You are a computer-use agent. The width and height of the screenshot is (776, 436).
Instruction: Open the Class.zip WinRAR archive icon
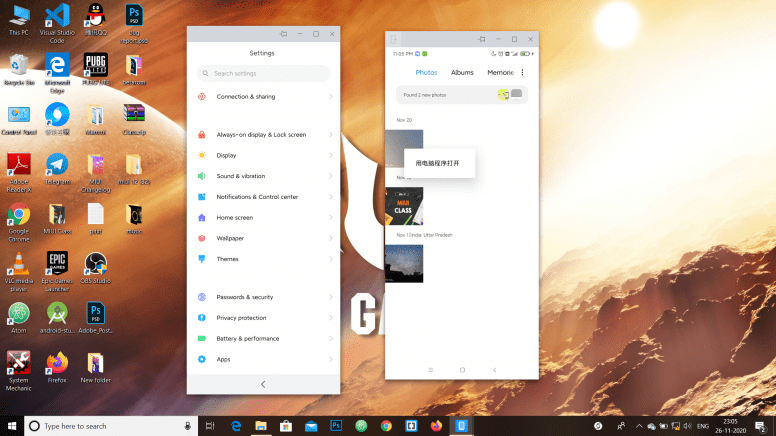134,119
